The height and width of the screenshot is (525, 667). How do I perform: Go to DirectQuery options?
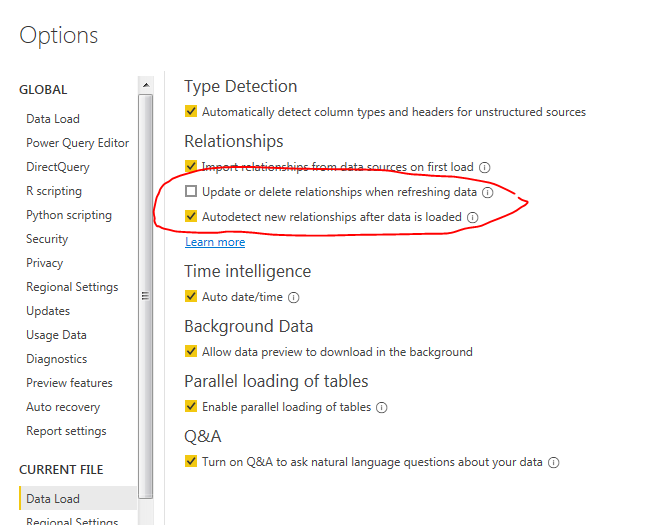(x=58, y=167)
